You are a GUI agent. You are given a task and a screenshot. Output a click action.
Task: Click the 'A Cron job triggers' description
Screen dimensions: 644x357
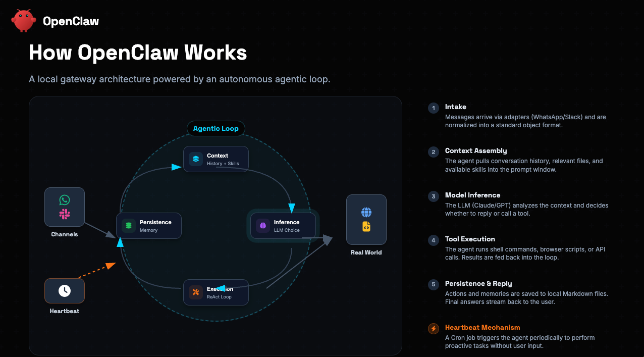[x=520, y=342]
